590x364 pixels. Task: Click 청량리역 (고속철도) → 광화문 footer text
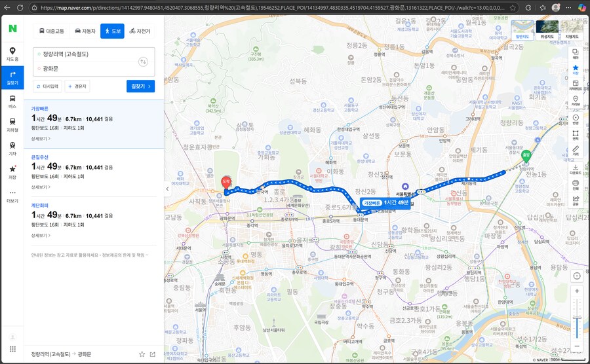[61, 354]
